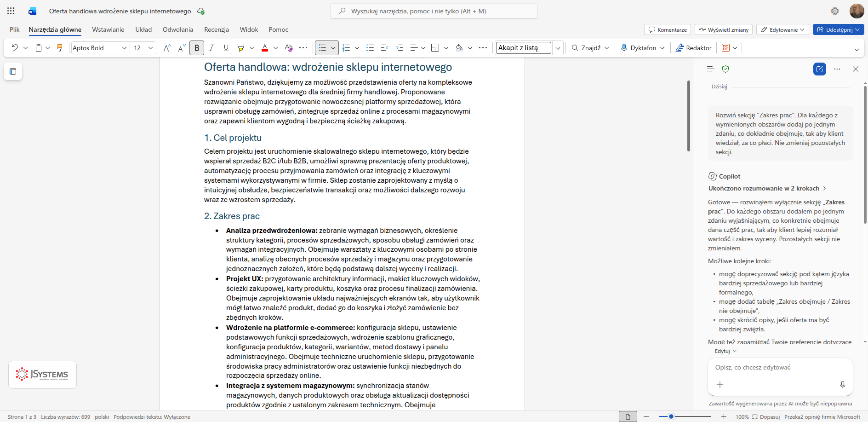Image resolution: width=868 pixels, height=422 pixels.
Task: Open more paragraph options ellipsis
Action: (x=483, y=48)
